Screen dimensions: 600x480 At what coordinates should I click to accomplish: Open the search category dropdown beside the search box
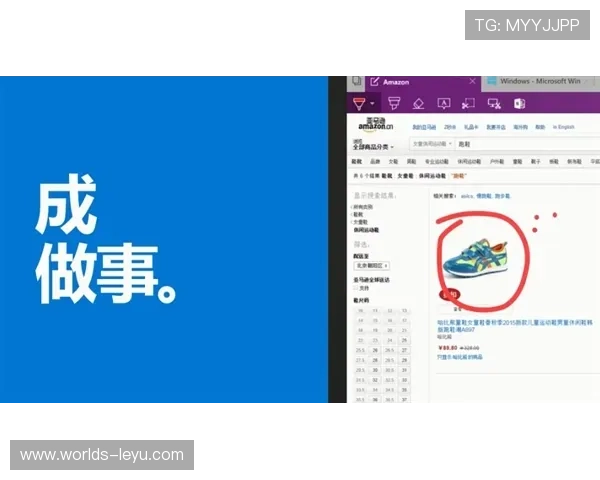tap(432, 144)
